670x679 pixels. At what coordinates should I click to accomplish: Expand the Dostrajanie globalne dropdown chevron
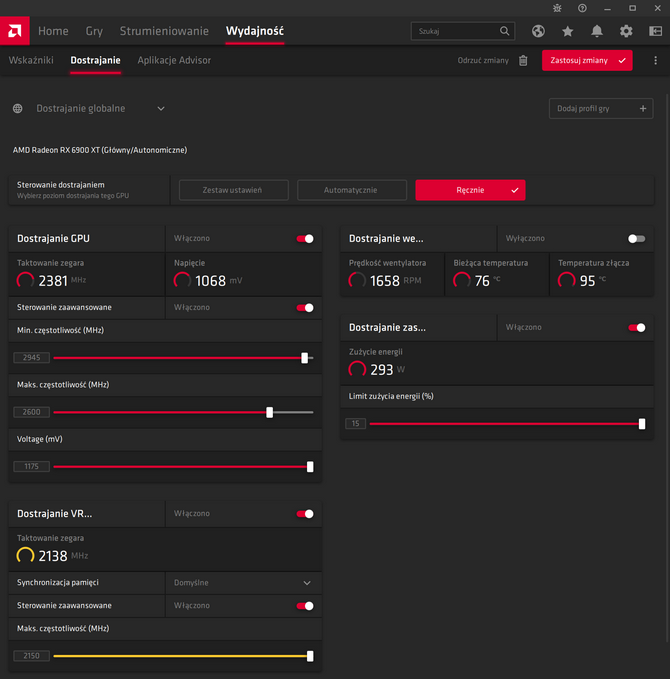point(161,108)
